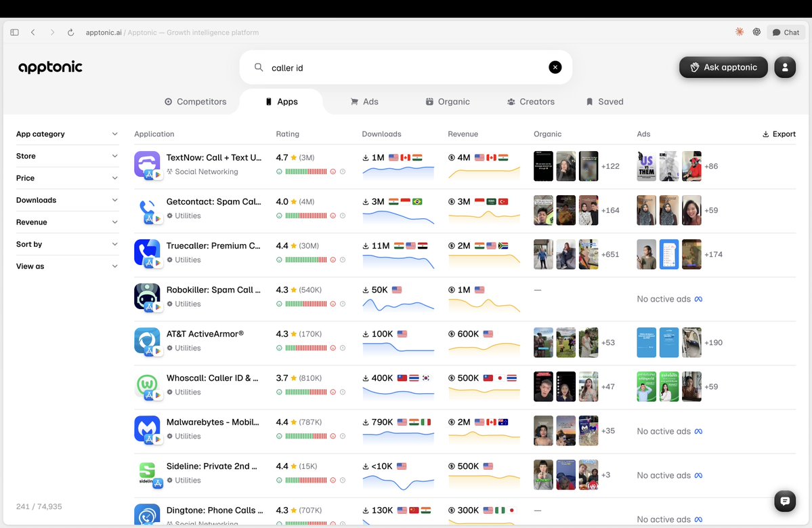Click the Malwarebytes rating sentiment bar
The image size is (812, 528).
pyautogui.click(x=306, y=436)
